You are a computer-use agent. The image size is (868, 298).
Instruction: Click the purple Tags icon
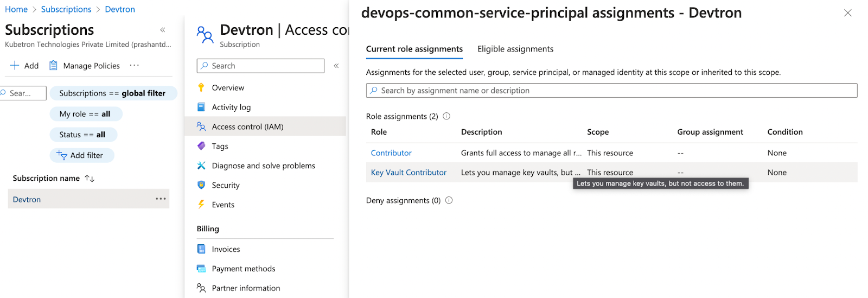[201, 146]
